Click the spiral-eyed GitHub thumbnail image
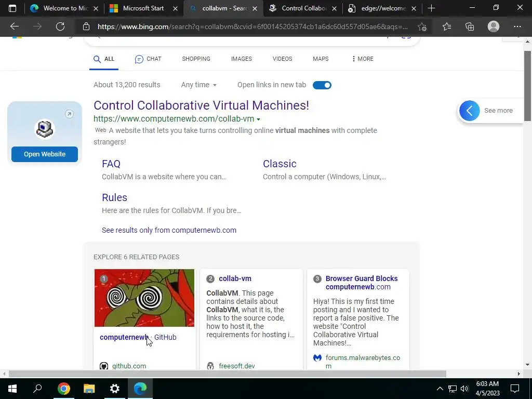This screenshot has height=399, width=532. [x=144, y=298]
